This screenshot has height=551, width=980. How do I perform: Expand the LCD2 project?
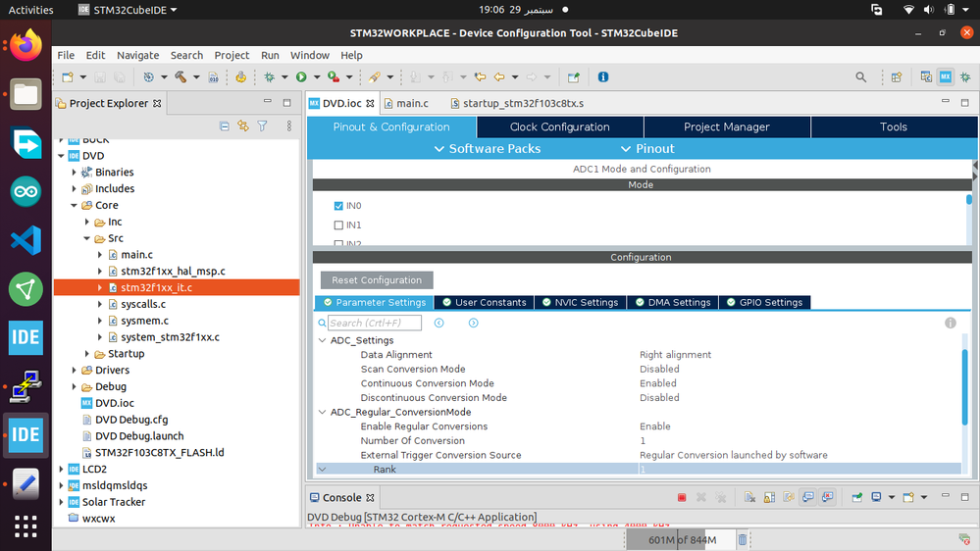61,469
